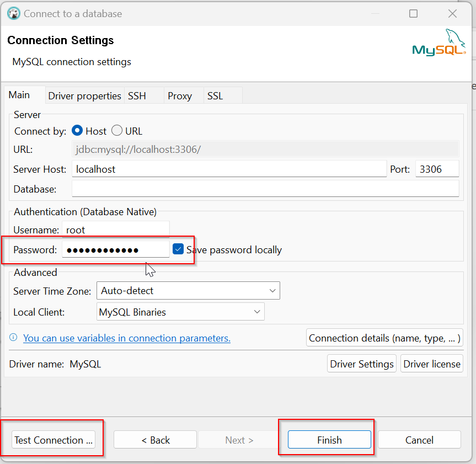Click the DBeaver app icon in title bar
The height and width of the screenshot is (464, 476).
click(13, 14)
